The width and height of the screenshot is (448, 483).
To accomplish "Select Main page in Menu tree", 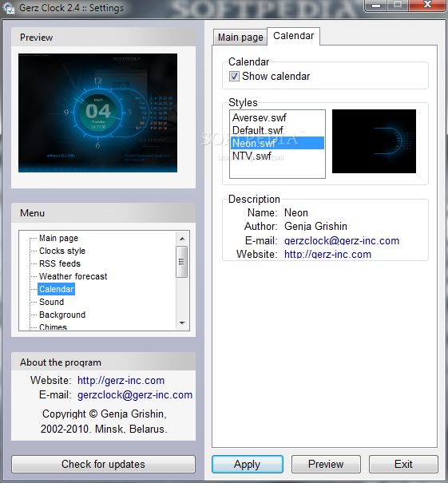I will [58, 238].
